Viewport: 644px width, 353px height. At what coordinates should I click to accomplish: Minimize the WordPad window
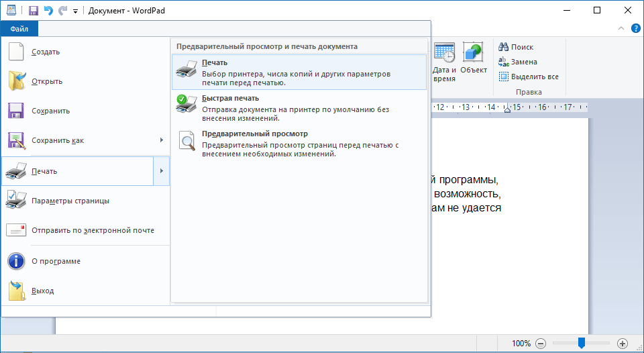click(567, 10)
